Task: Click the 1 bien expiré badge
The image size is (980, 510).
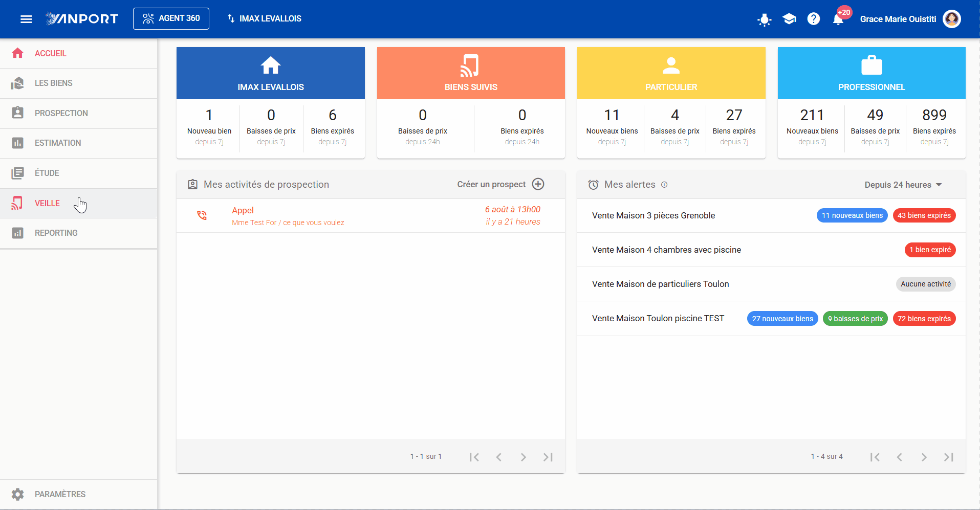Action: 930,250
